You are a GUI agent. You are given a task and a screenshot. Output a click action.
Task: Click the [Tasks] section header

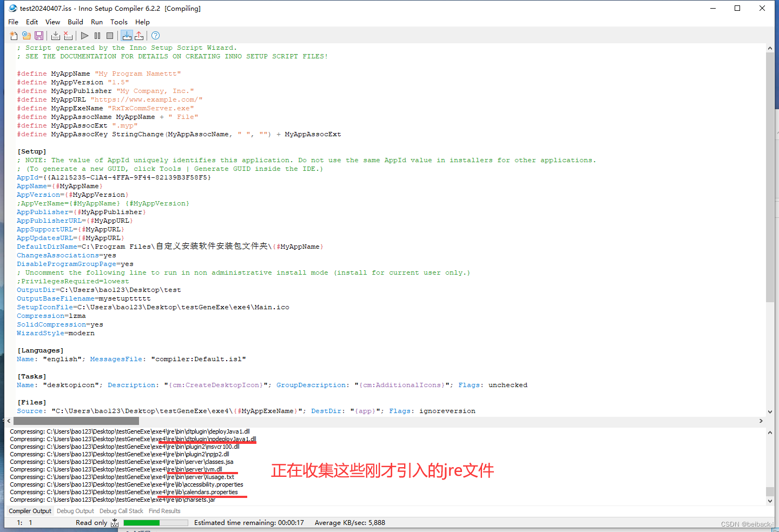(x=31, y=376)
